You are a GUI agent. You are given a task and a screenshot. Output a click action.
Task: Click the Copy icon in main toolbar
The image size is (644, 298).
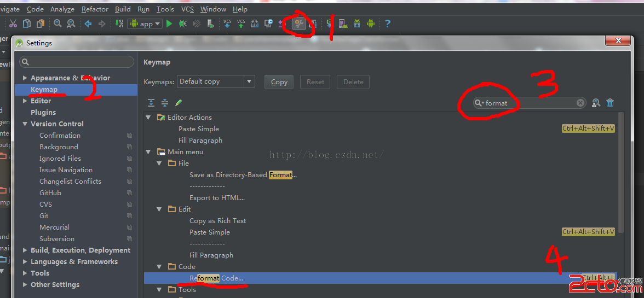click(27, 24)
